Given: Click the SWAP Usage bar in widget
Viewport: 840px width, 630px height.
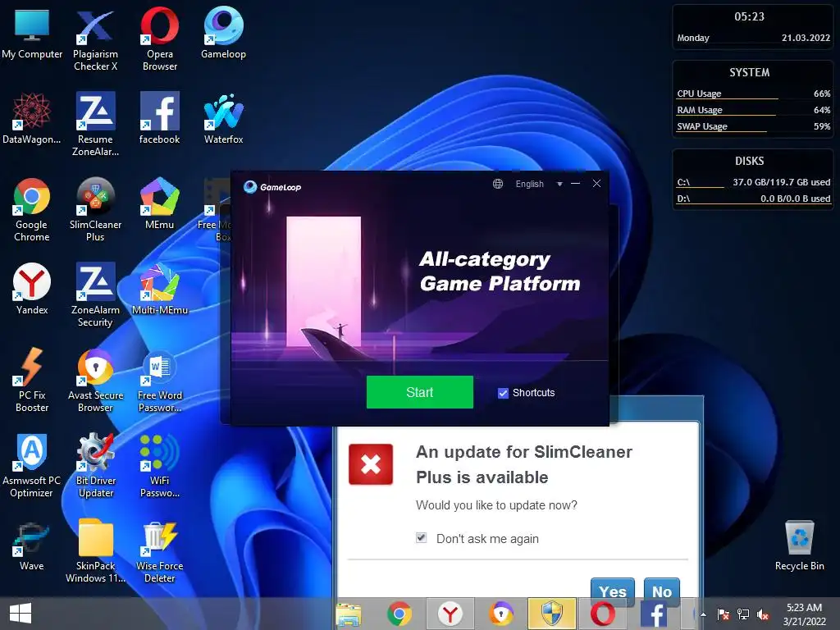Looking at the screenshot, I should coord(753,127).
